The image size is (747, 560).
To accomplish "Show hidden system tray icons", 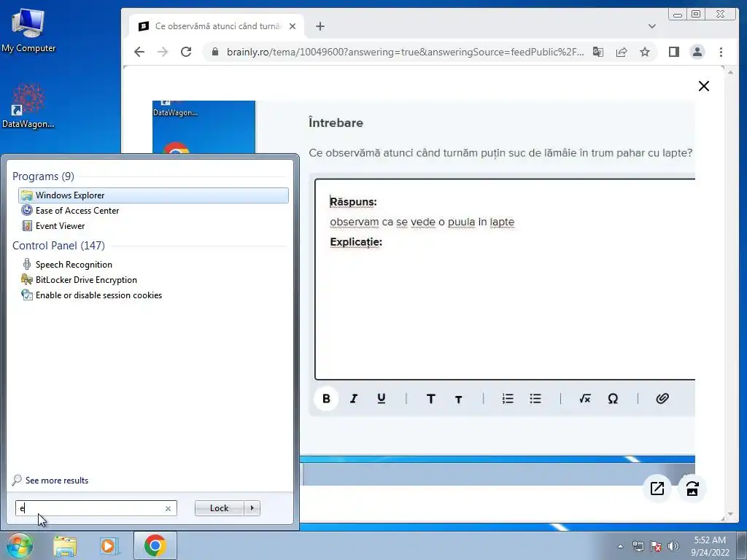I will pos(620,547).
